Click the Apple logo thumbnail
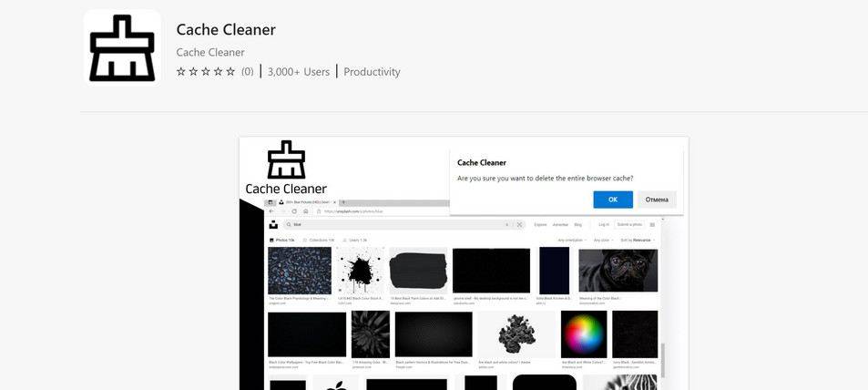The image size is (868, 390). click(335, 382)
